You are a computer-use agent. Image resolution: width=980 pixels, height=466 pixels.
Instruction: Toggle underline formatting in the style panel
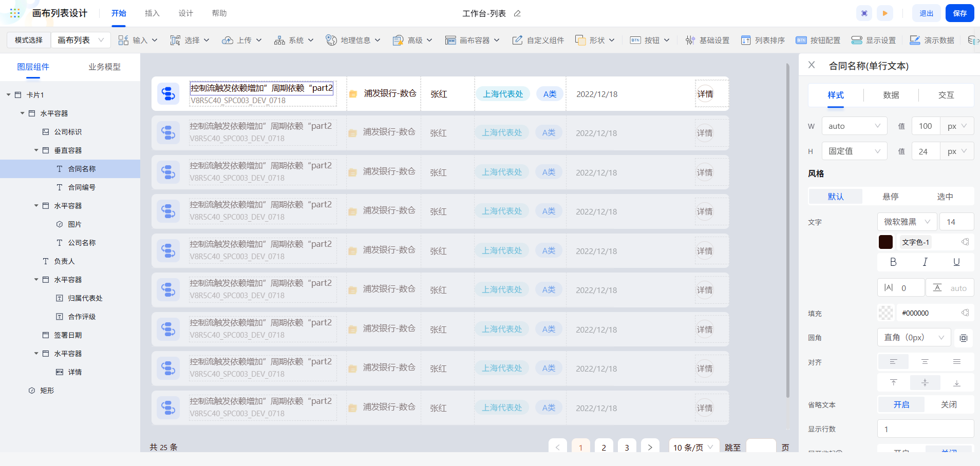point(956,262)
